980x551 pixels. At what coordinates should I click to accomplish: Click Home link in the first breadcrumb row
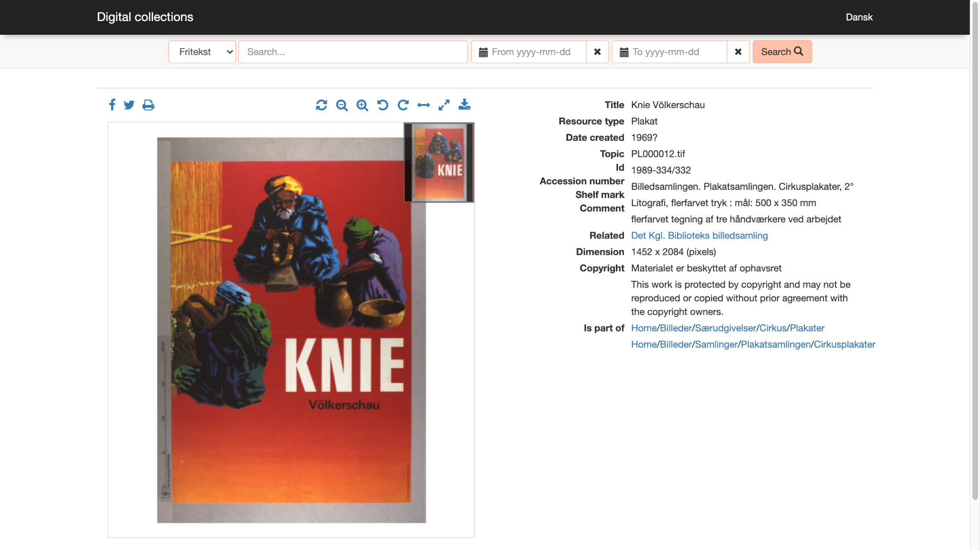(644, 328)
